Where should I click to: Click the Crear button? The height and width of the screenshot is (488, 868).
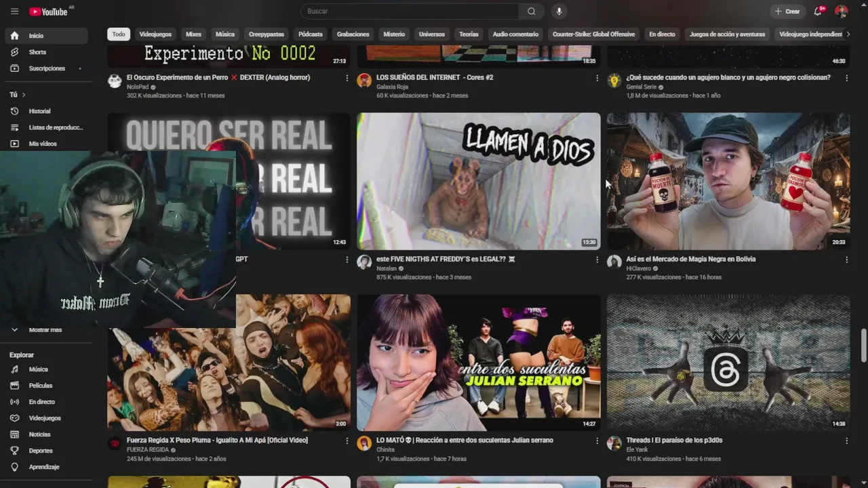[787, 12]
